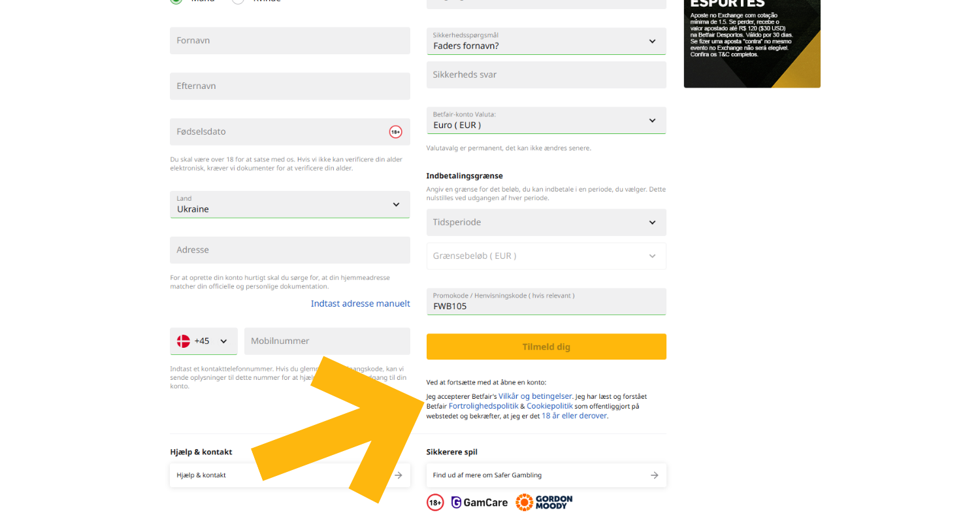980x523 pixels.
Task: Open the Grænsebeløb ( EUR ) dropdown
Action: tap(546, 256)
